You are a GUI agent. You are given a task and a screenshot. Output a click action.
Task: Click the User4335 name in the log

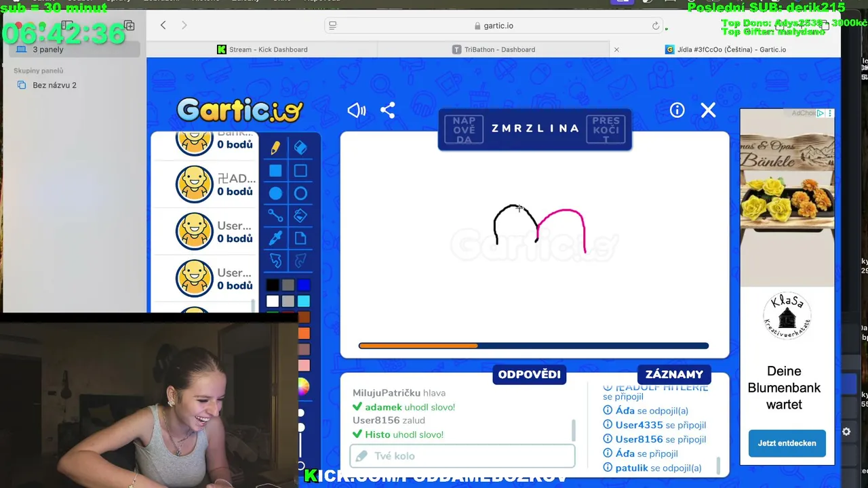click(639, 425)
